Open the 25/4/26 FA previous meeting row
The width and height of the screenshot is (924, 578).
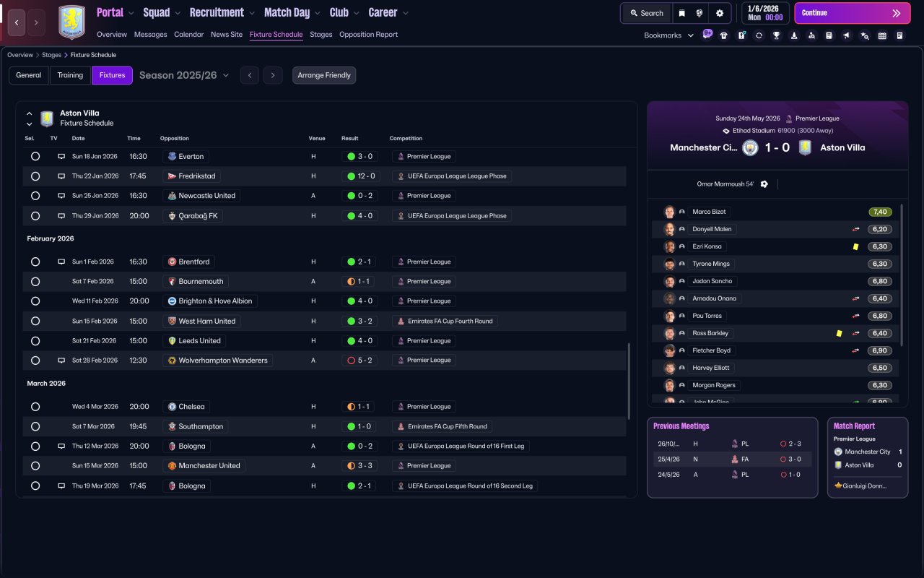tap(732, 459)
